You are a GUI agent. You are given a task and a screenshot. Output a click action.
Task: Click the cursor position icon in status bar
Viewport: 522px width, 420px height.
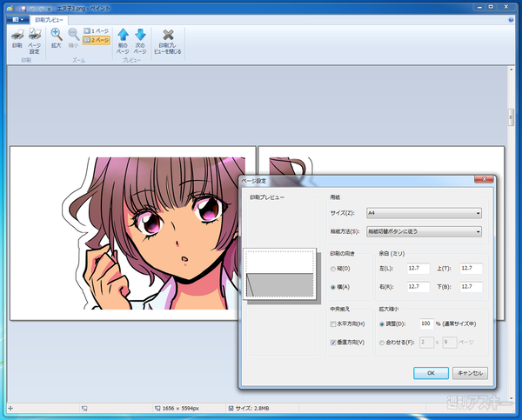(x=10, y=409)
